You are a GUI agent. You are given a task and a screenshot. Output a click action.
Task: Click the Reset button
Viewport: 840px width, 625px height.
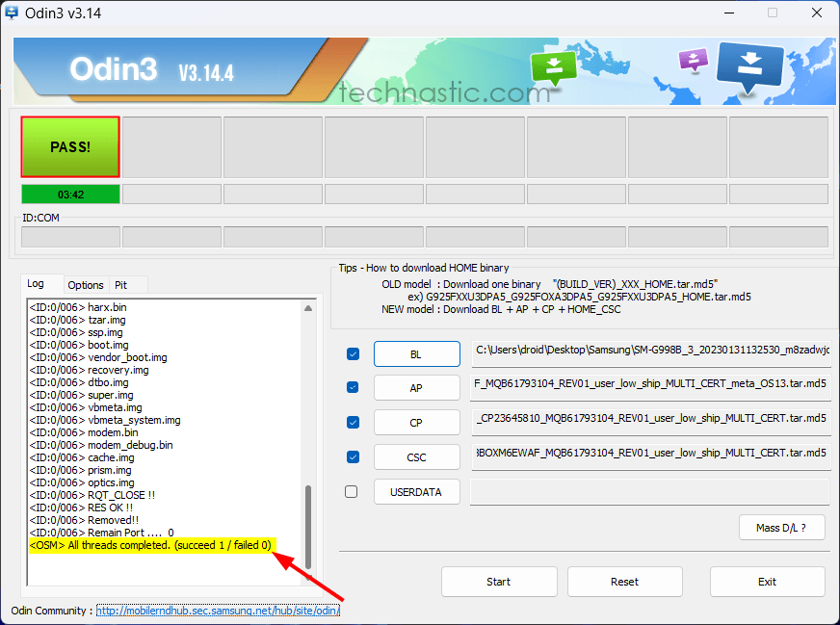point(624,582)
